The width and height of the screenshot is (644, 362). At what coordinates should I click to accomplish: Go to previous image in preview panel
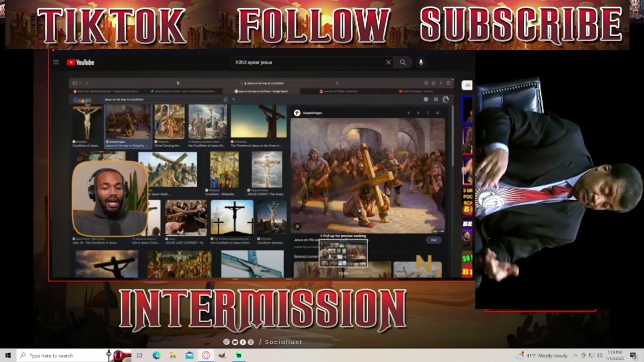coord(408,113)
